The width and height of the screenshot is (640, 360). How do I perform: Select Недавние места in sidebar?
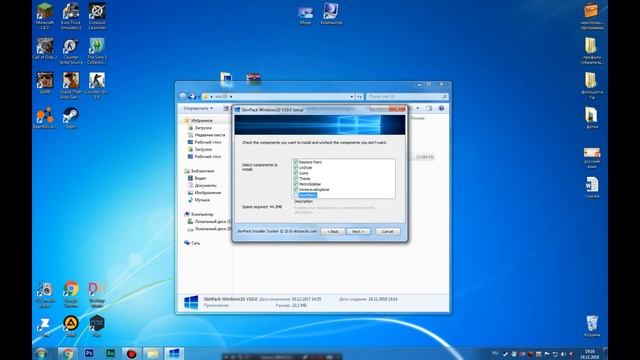pyautogui.click(x=209, y=135)
